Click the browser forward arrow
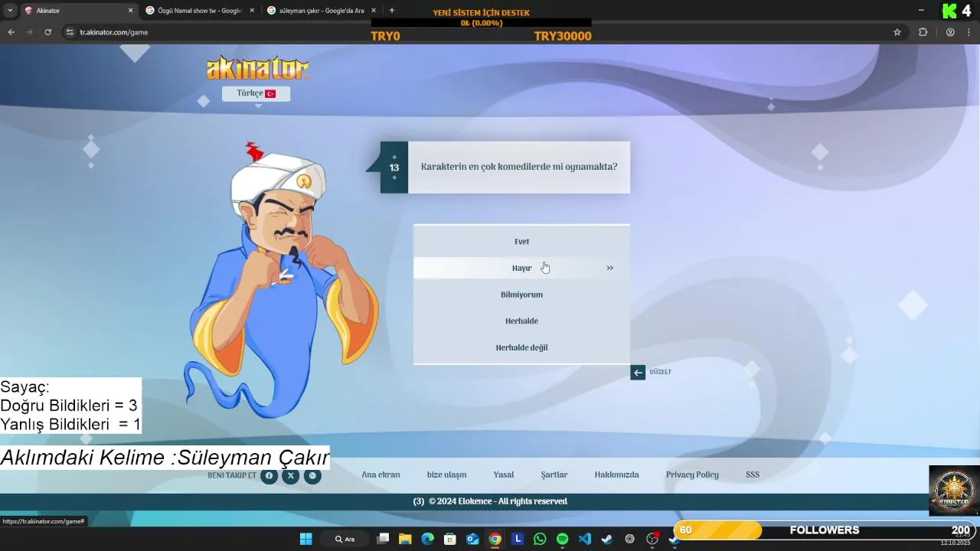 (29, 32)
